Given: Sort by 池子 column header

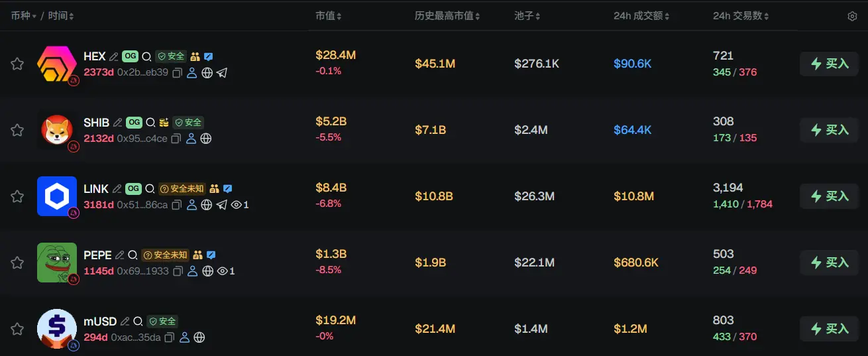Looking at the screenshot, I should tap(527, 15).
